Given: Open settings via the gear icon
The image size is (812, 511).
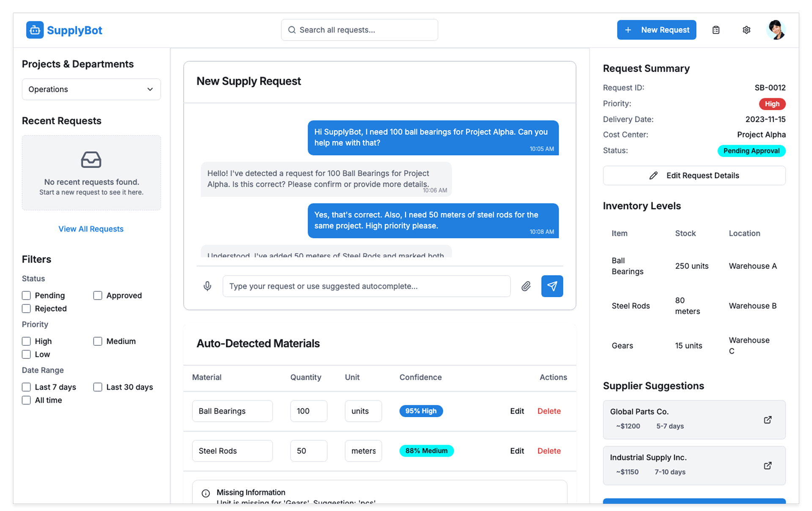Looking at the screenshot, I should pyautogui.click(x=746, y=30).
